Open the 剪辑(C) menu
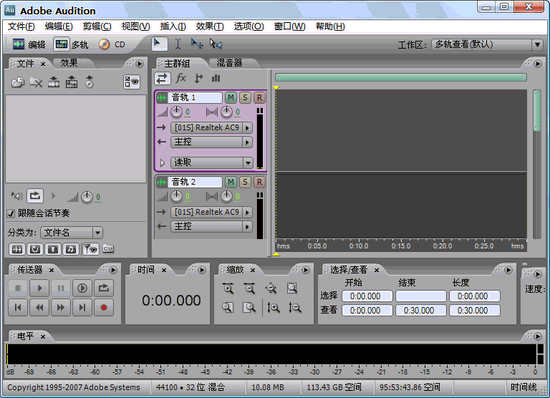The height and width of the screenshot is (398, 550). point(97,27)
